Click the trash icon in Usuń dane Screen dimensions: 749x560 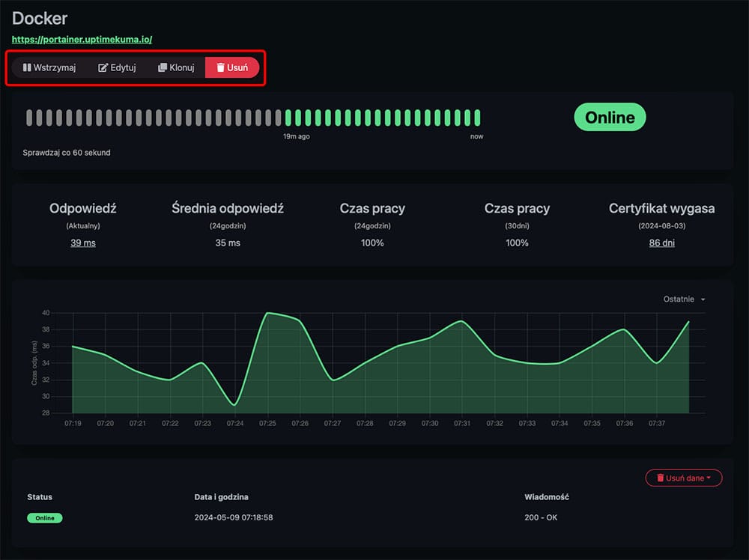pos(660,478)
